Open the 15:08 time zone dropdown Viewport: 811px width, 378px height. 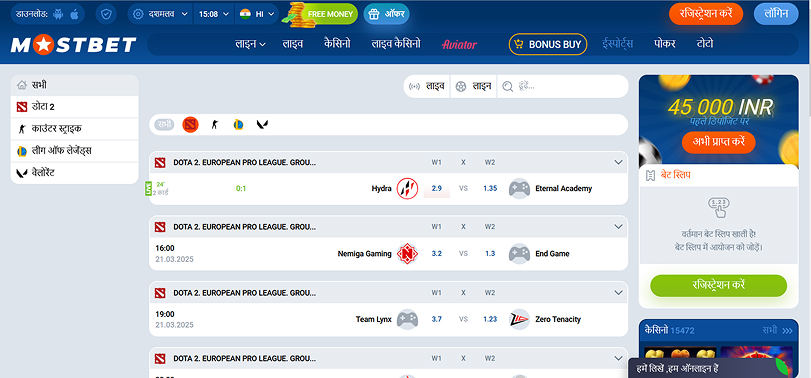click(x=214, y=14)
